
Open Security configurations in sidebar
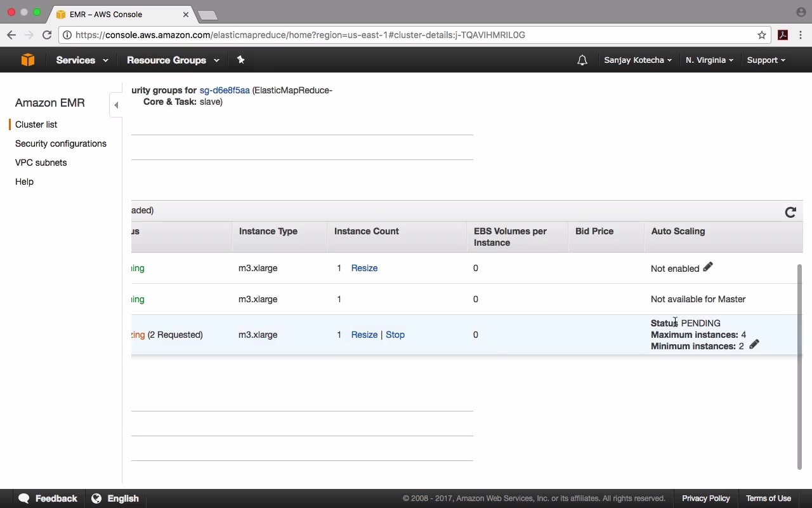61,144
